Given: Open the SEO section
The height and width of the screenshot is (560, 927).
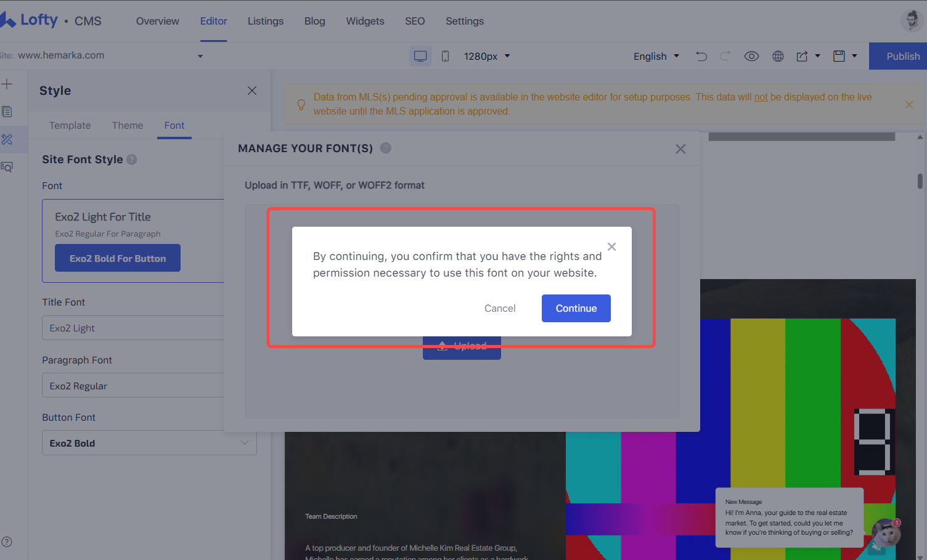Looking at the screenshot, I should (x=415, y=21).
